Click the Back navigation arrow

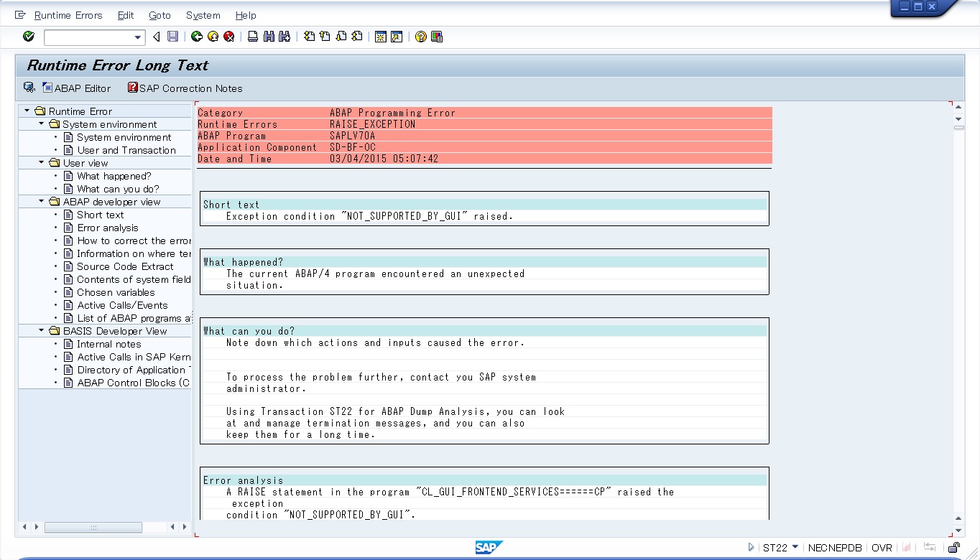[x=155, y=37]
